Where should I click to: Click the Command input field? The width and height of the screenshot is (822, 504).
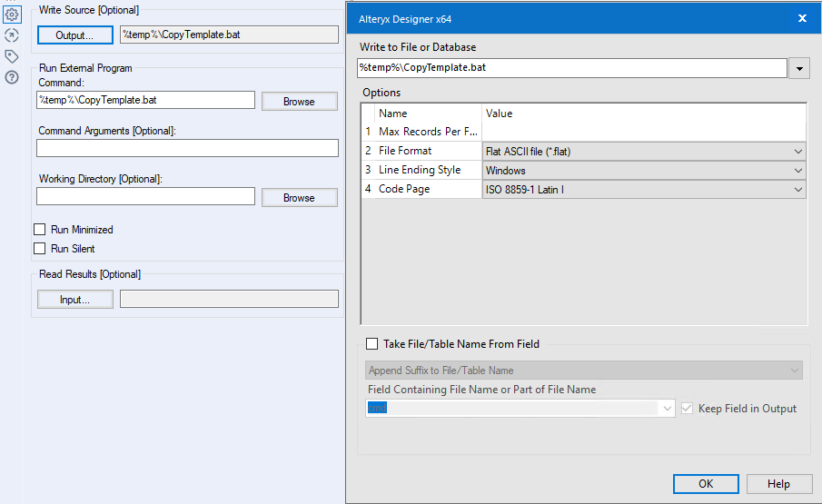coord(145,100)
